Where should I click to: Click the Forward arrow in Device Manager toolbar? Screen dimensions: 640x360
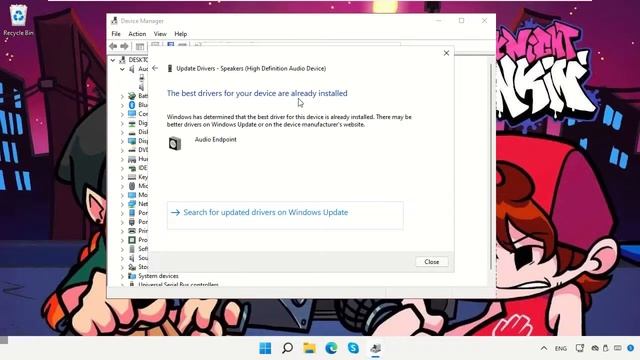click(x=124, y=46)
